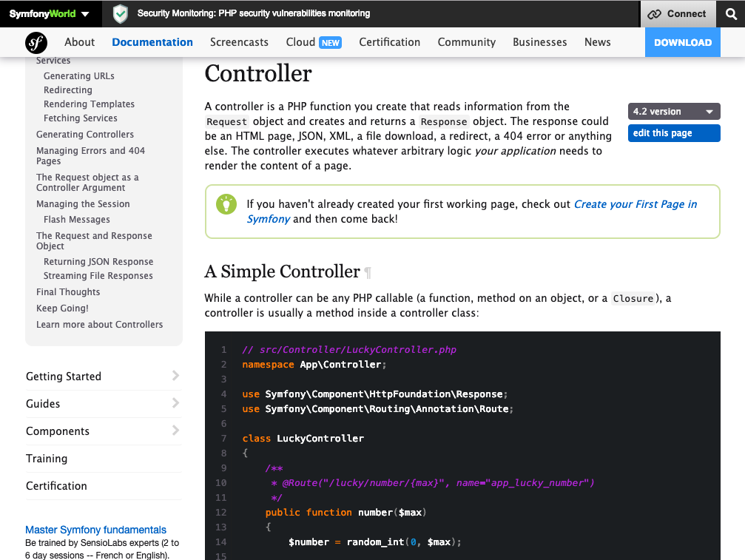This screenshot has height=560, width=745.
Task: Open Learn more about Controllers link
Action: pyautogui.click(x=99, y=325)
